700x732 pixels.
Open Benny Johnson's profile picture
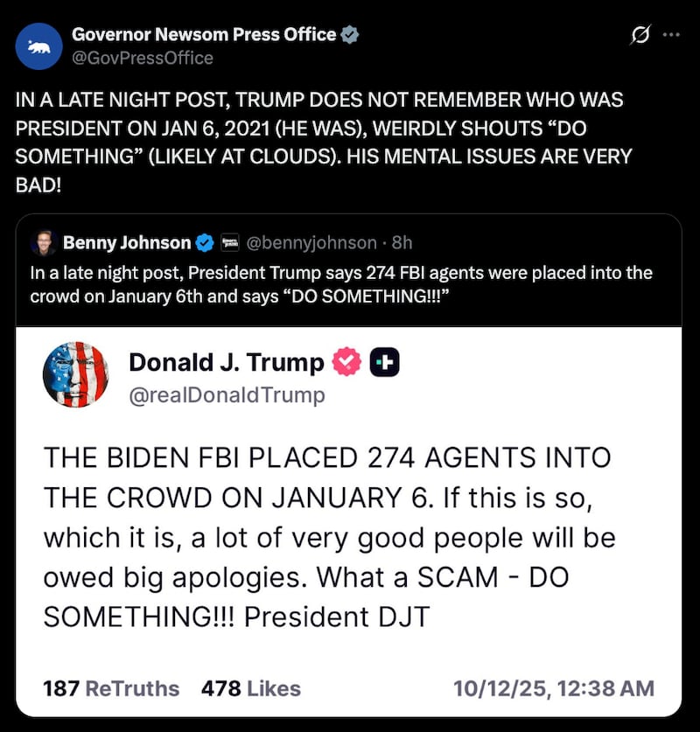[44, 243]
